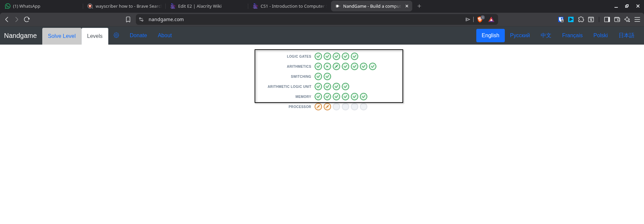The image size is (644, 224).
Task: Open the Brave Wallet icon
Action: [x=617, y=19]
